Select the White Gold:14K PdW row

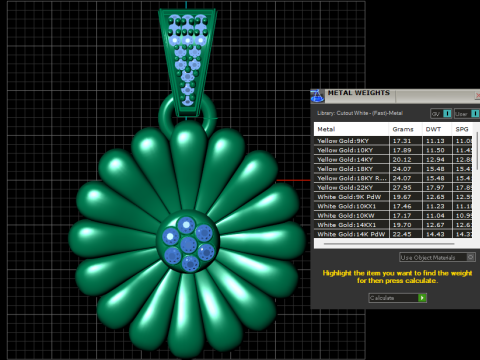(393, 234)
